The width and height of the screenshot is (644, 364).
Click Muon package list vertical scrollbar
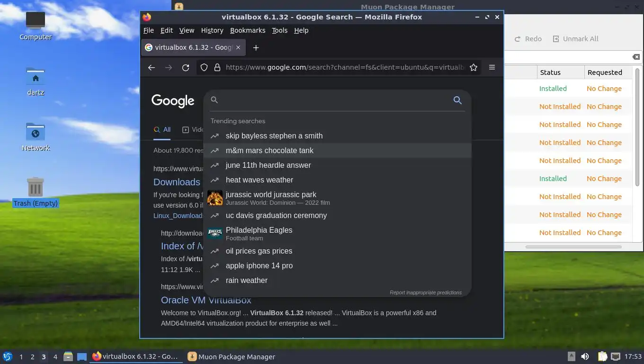click(637, 128)
